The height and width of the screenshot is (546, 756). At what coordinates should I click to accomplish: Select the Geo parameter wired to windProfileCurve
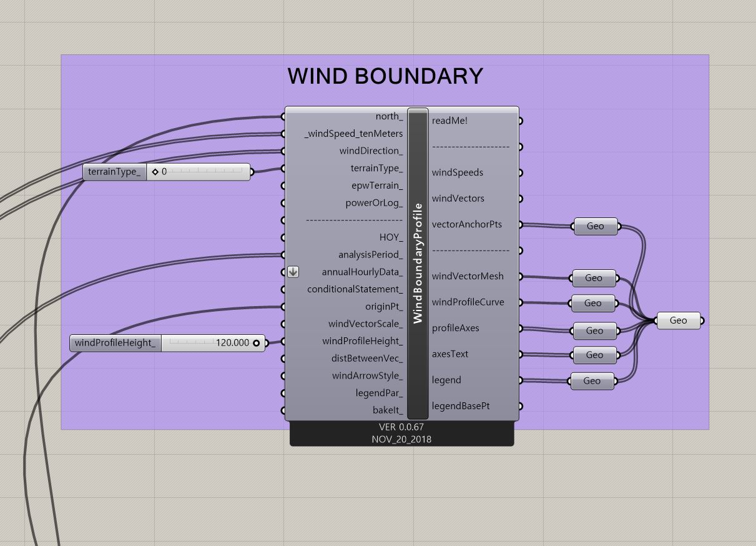click(x=592, y=303)
